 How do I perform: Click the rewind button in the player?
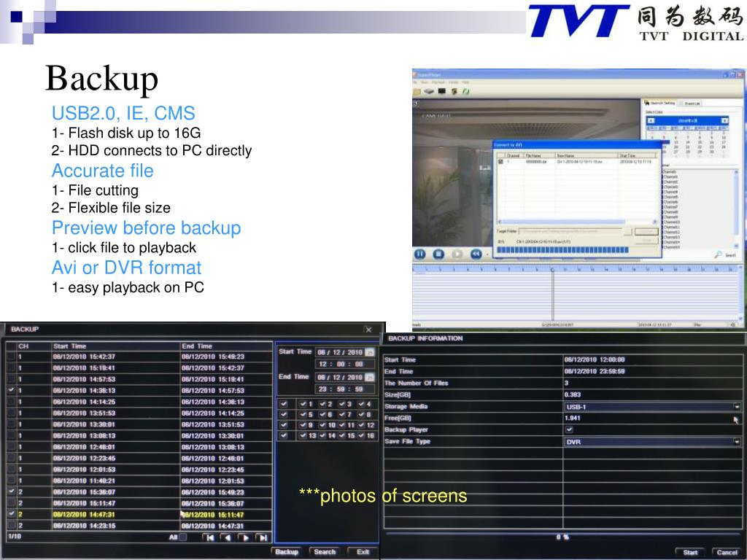click(476, 254)
